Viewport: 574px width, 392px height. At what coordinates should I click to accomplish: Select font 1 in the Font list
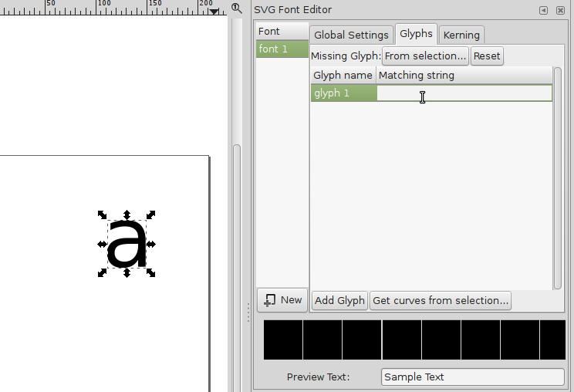(x=282, y=49)
